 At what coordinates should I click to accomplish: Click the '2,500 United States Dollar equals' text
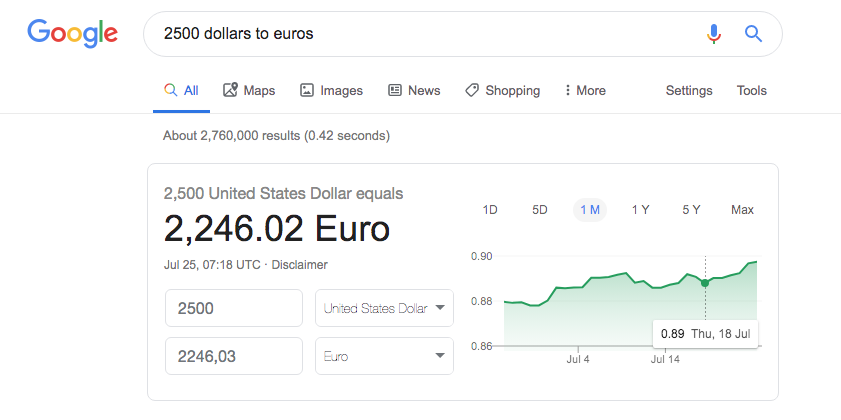[283, 193]
